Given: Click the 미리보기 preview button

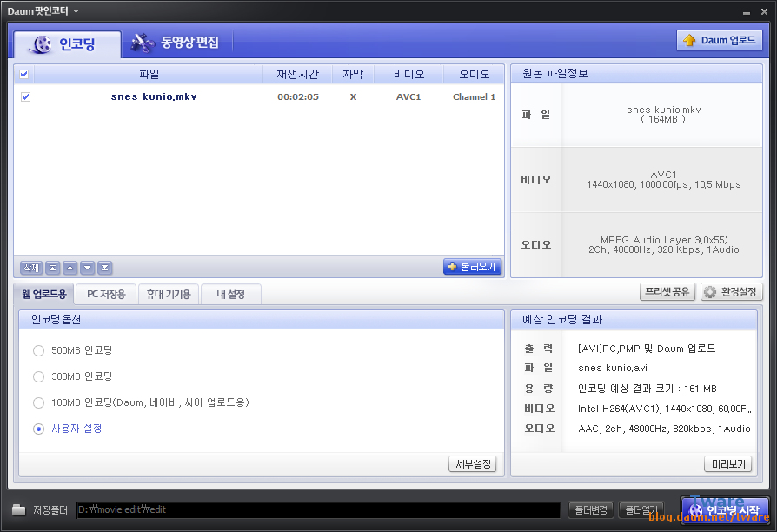Looking at the screenshot, I should (728, 464).
